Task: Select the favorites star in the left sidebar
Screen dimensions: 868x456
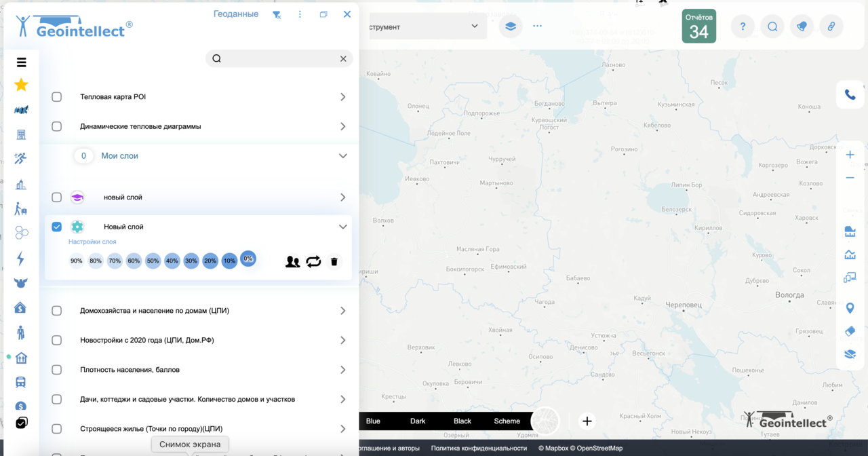Action: coord(21,85)
